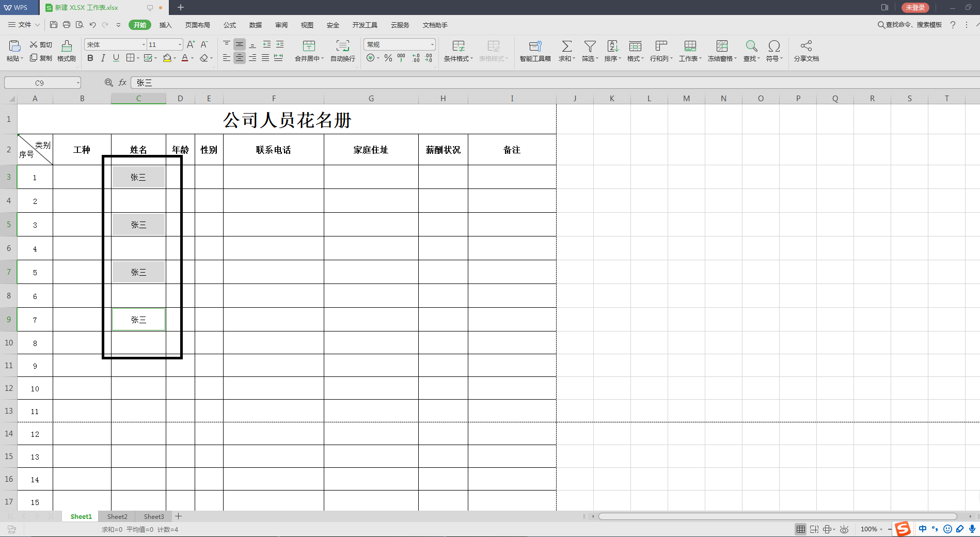The width and height of the screenshot is (980, 537).
Task: Toggle Wrap Text 自动换行
Action: [343, 51]
